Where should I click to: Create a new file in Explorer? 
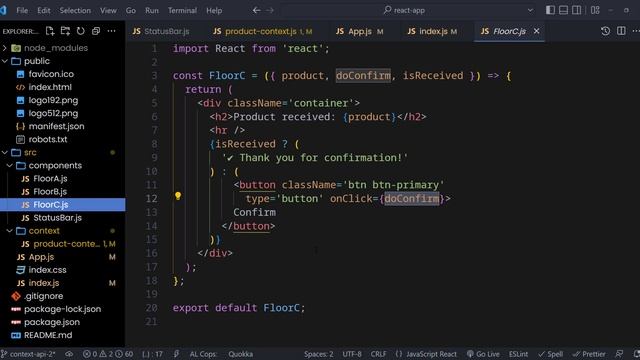point(50,31)
